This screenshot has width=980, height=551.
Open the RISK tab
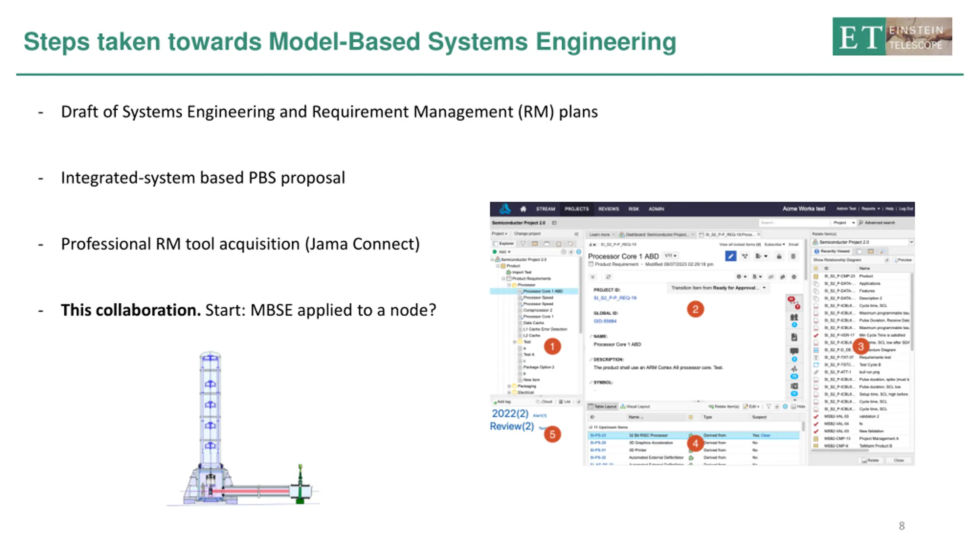pyautogui.click(x=634, y=209)
